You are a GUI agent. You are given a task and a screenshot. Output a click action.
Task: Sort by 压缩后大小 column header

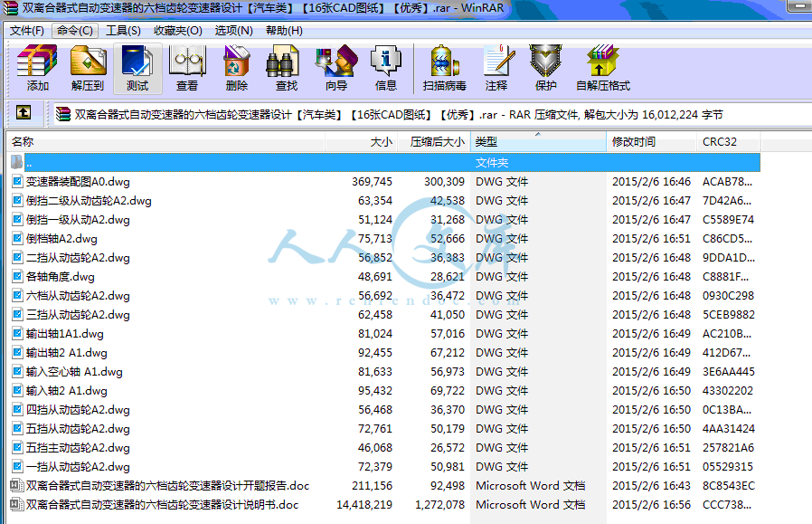(434, 141)
